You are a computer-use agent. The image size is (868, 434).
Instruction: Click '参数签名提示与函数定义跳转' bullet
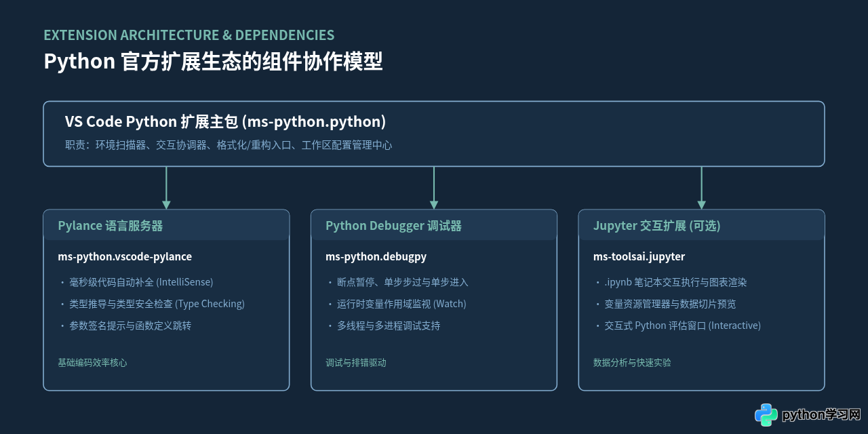[x=125, y=325]
